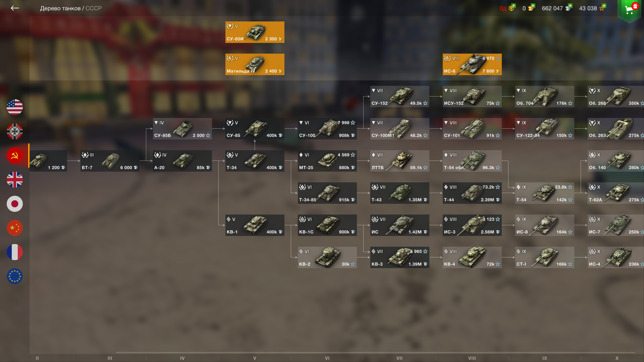Viewport: 644px width, 362px height.
Task: Select the Japan nation flag
Action: pyautogui.click(x=15, y=204)
